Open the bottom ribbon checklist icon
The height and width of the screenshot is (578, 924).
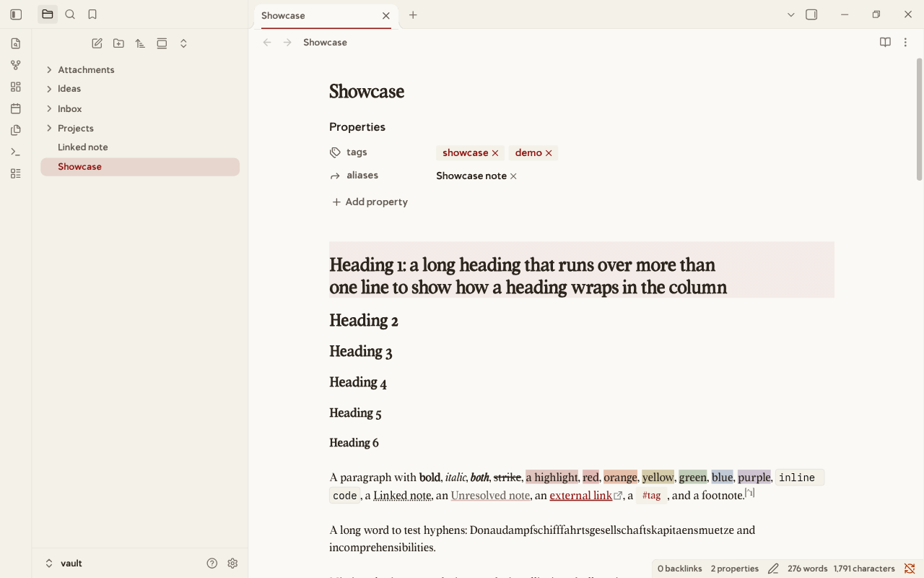[x=16, y=173]
